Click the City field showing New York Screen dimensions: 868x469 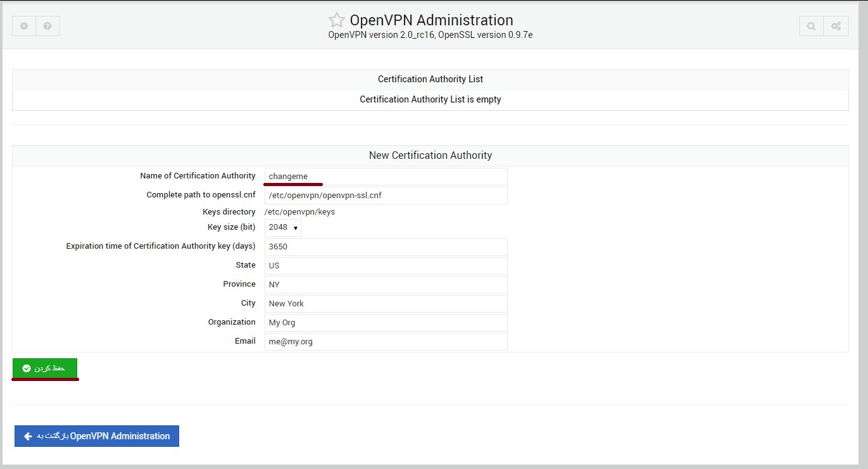pos(386,304)
